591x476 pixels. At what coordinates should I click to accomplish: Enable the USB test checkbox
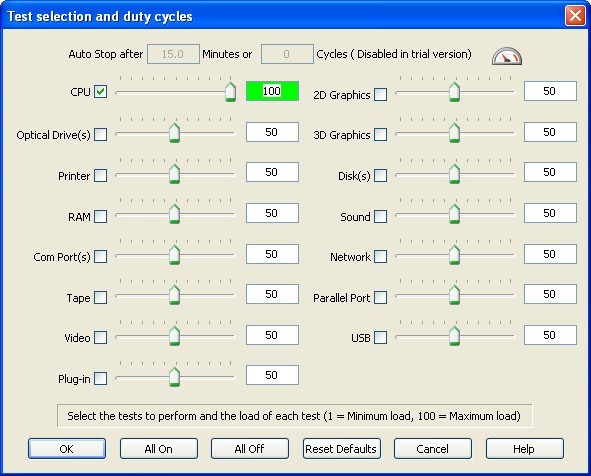tap(380, 337)
